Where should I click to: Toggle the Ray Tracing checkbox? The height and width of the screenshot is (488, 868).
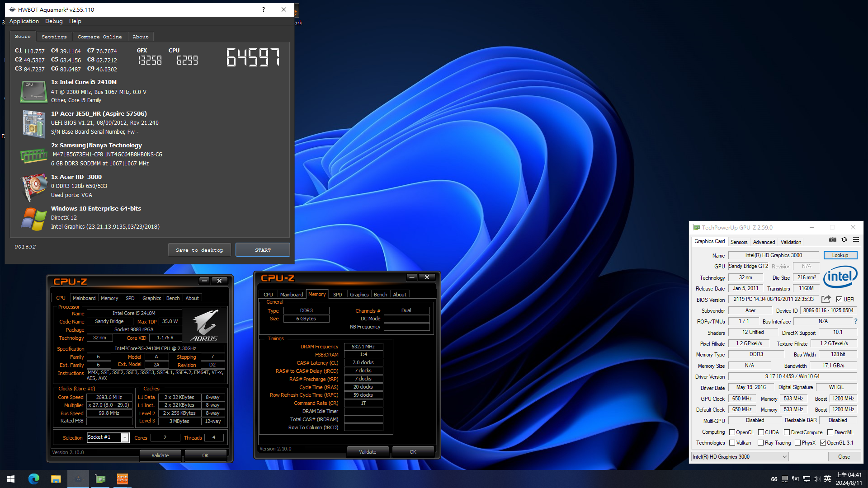760,443
